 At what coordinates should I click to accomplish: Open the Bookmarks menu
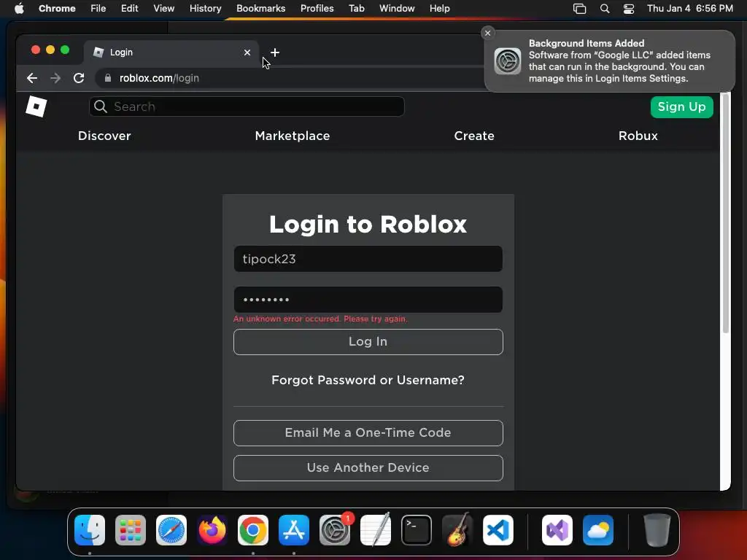tap(260, 9)
